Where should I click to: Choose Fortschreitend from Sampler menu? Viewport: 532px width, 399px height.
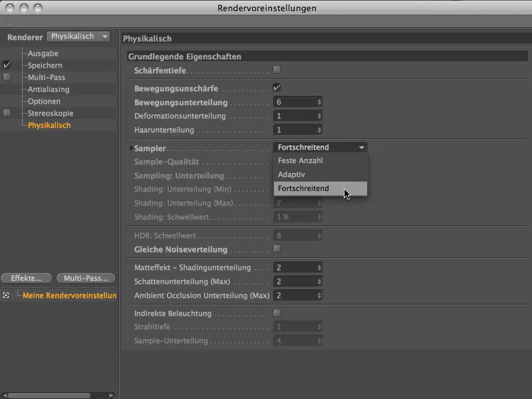(x=321, y=188)
